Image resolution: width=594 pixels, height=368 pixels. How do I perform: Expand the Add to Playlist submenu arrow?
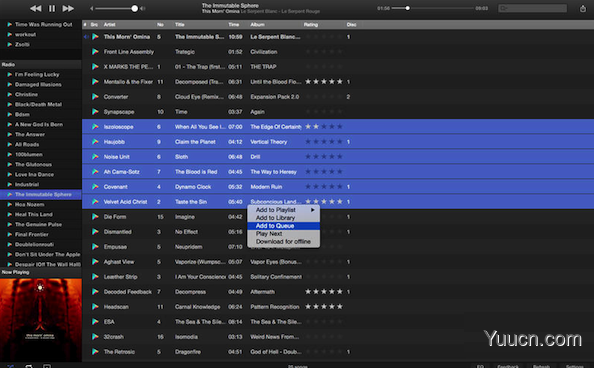coord(313,210)
